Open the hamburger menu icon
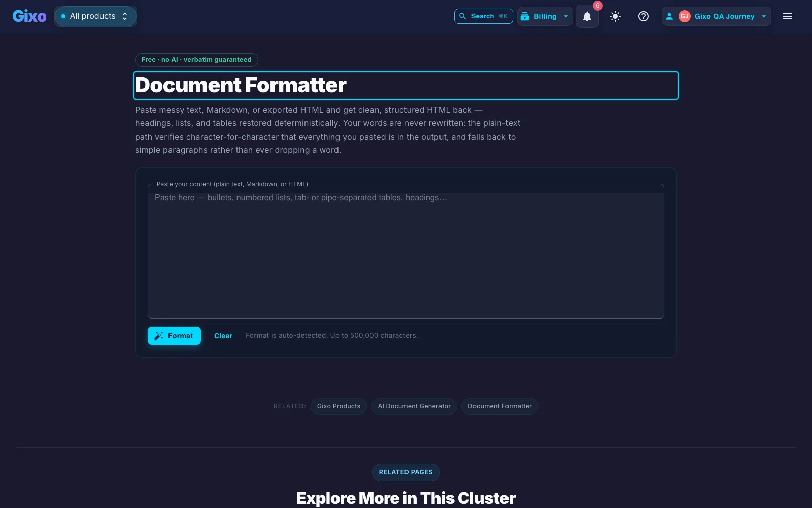Viewport: 812px width, 508px height. coord(788,16)
